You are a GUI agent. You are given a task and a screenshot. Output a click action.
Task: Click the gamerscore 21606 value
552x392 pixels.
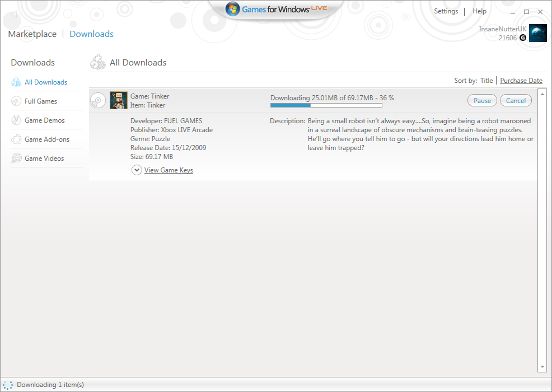pyautogui.click(x=508, y=38)
